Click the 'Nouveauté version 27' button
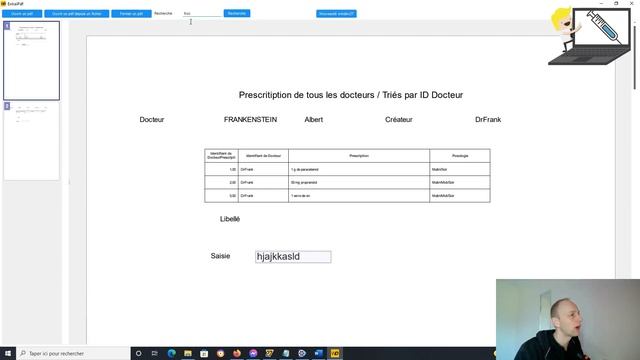 point(336,14)
